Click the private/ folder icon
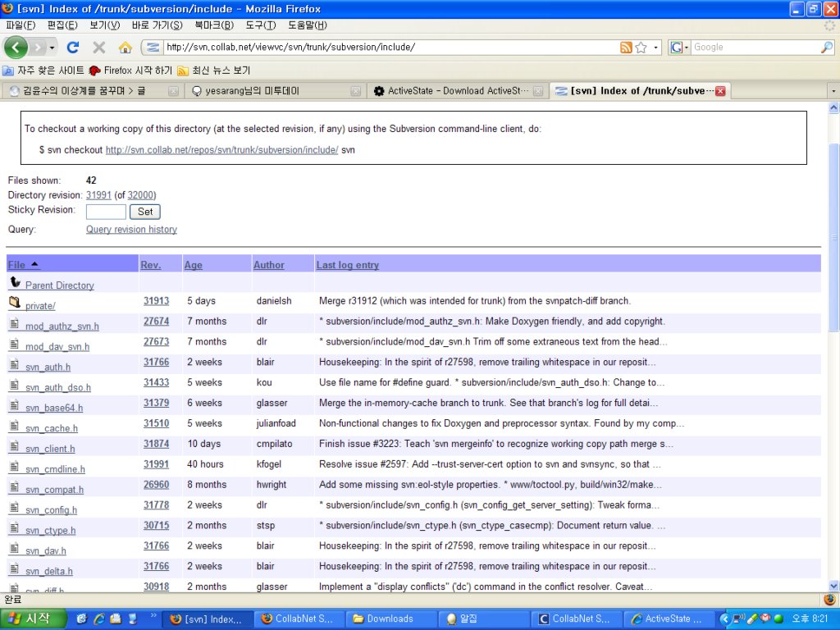Viewport: 840px width, 630px height. [15, 302]
